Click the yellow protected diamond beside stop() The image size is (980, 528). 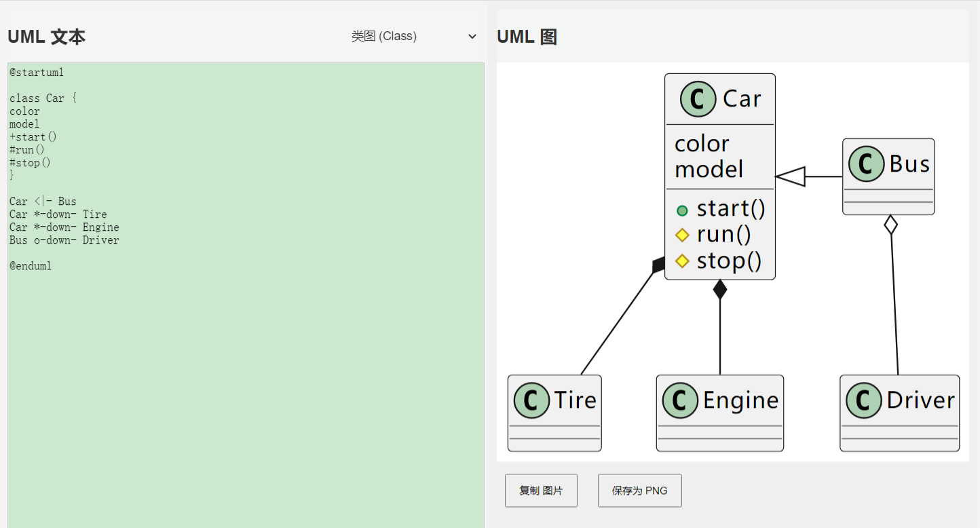point(682,261)
